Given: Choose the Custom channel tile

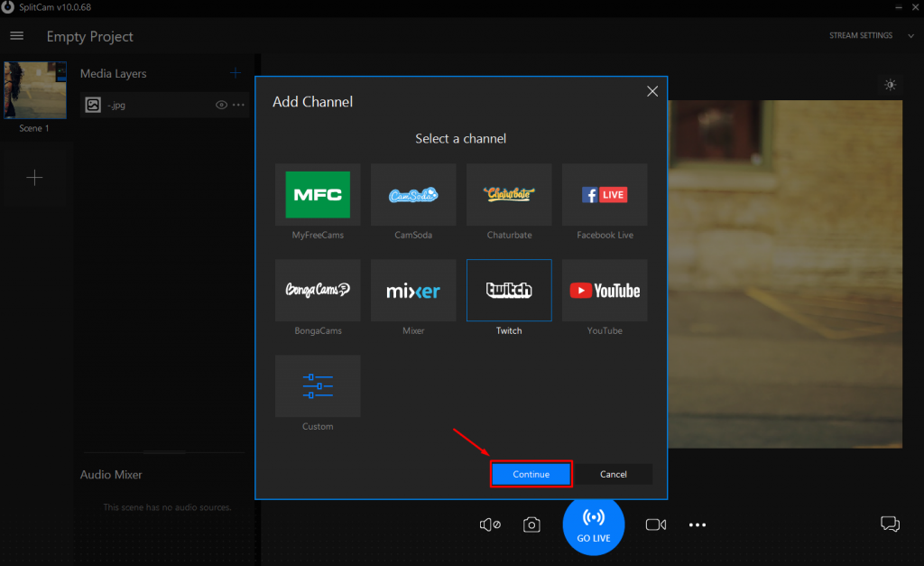Looking at the screenshot, I should 318,386.
